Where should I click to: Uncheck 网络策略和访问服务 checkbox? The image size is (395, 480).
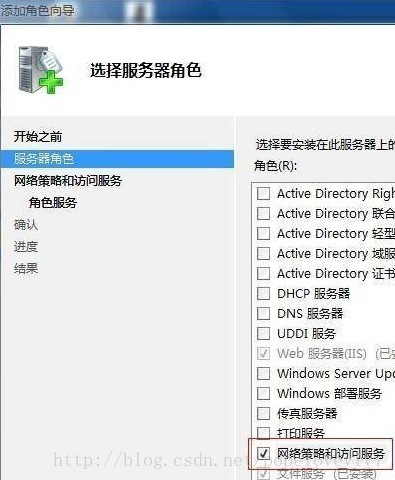(263, 453)
